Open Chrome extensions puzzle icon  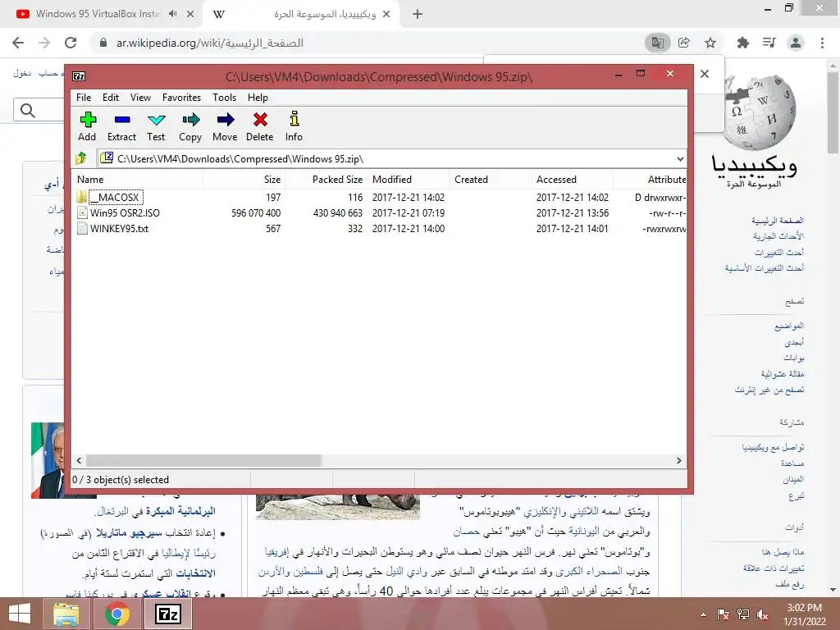tap(742, 43)
